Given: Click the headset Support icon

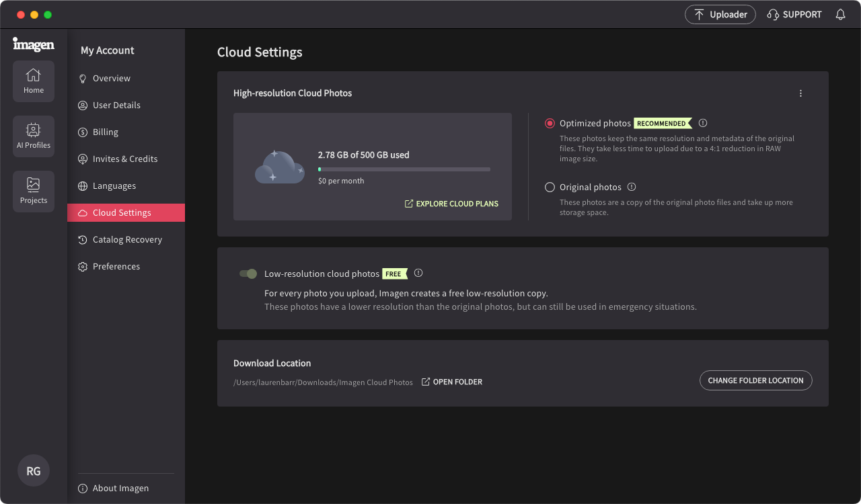Looking at the screenshot, I should point(773,15).
